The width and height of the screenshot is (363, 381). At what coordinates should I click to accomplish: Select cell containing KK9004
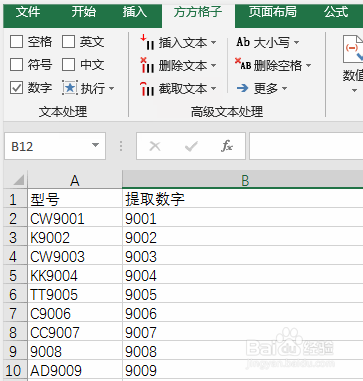[x=75, y=275]
